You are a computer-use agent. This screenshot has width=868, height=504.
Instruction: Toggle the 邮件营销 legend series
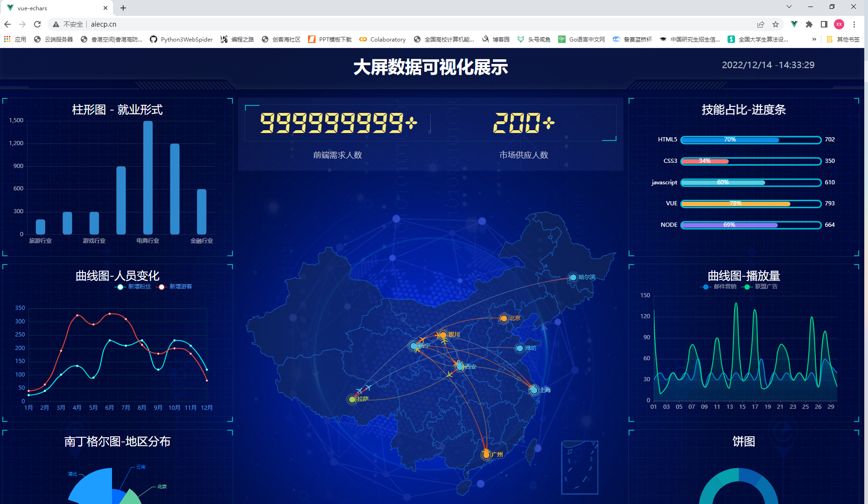point(719,287)
